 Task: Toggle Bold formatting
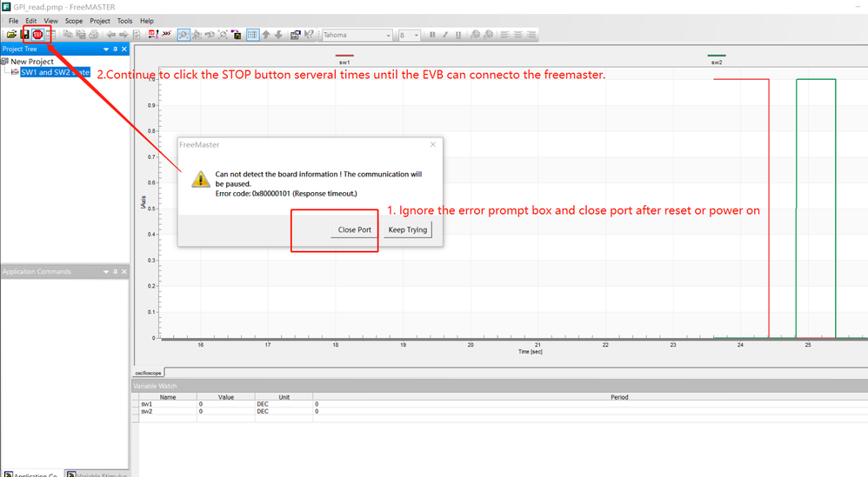click(x=432, y=34)
